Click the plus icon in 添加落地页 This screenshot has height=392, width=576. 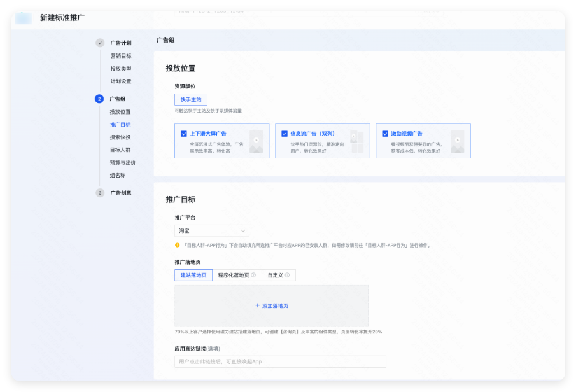(258, 305)
